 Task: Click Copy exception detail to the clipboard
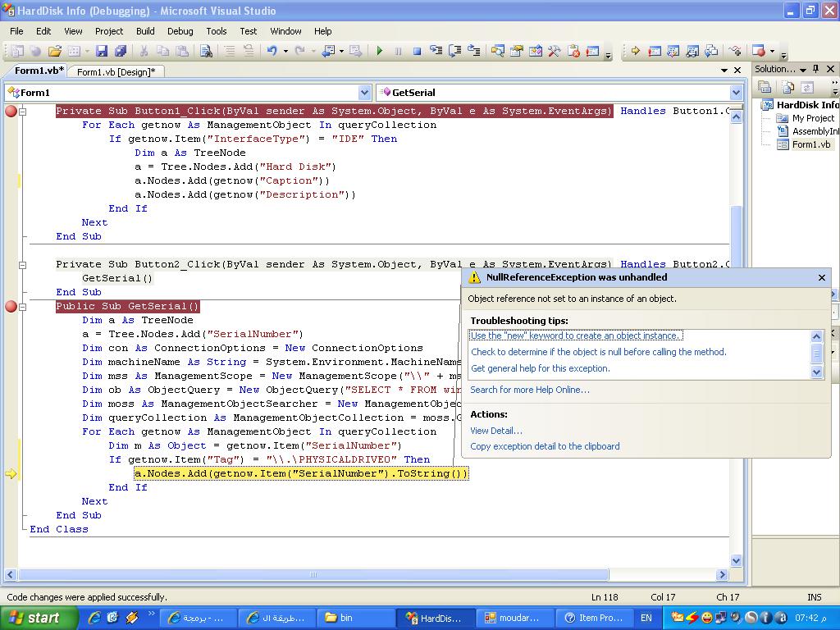click(545, 446)
